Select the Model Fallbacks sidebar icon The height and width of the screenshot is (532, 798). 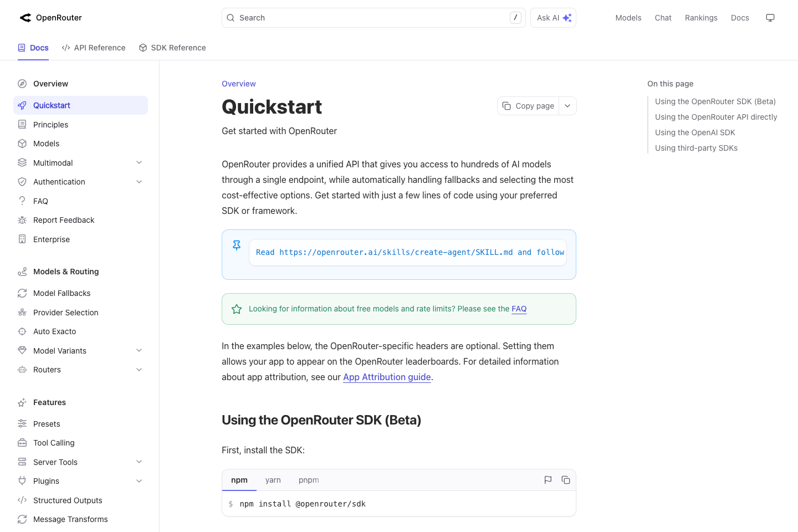[22, 293]
